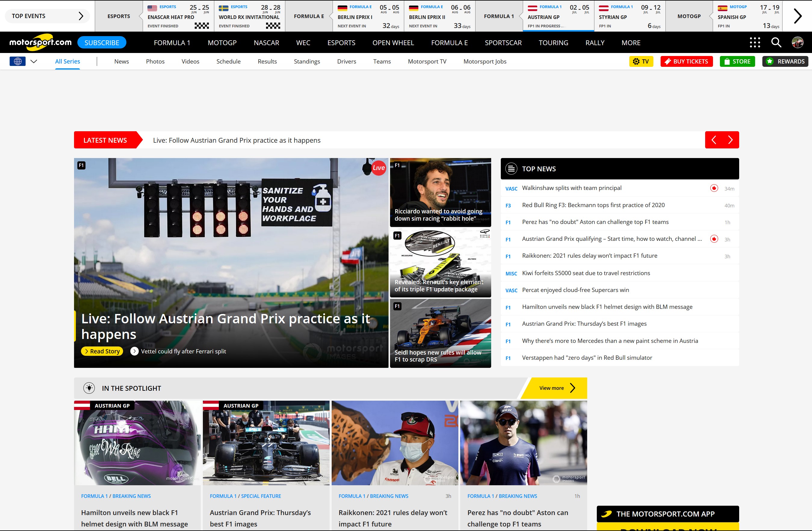Open the TV button with gear icon

tap(641, 61)
